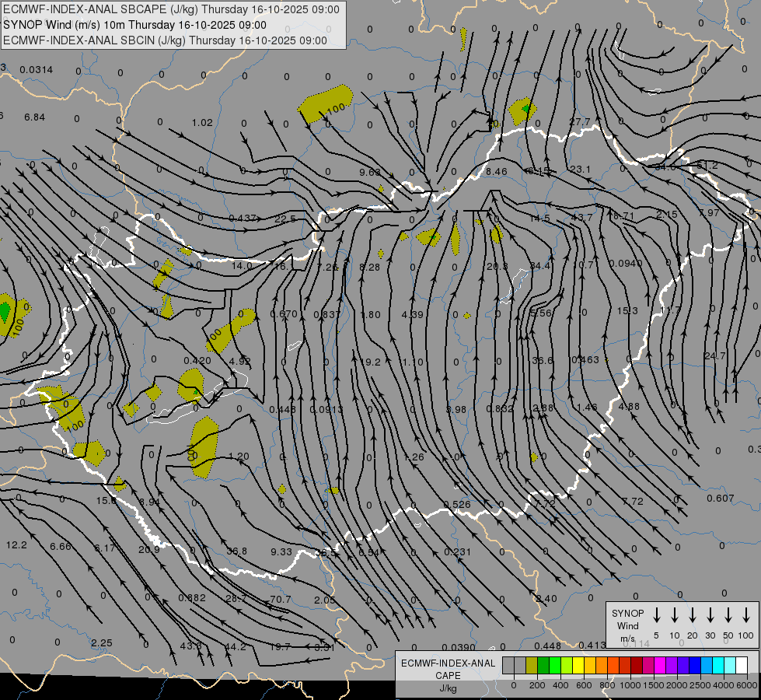This screenshot has height=700, width=761.
Task: Click the wind arrow above the 10 label
Action: pyautogui.click(x=675, y=615)
